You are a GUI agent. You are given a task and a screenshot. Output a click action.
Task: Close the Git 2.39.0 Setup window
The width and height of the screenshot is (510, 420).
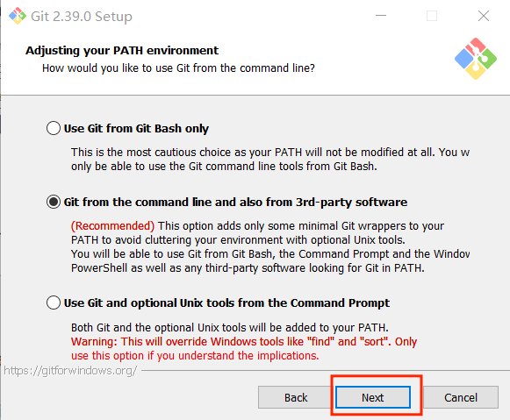[x=484, y=16]
